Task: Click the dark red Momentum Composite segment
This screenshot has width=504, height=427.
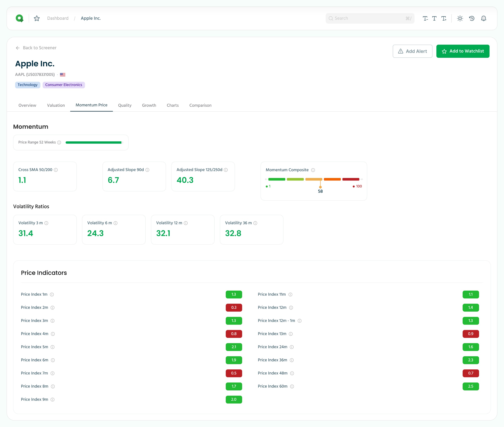Action: (351, 179)
